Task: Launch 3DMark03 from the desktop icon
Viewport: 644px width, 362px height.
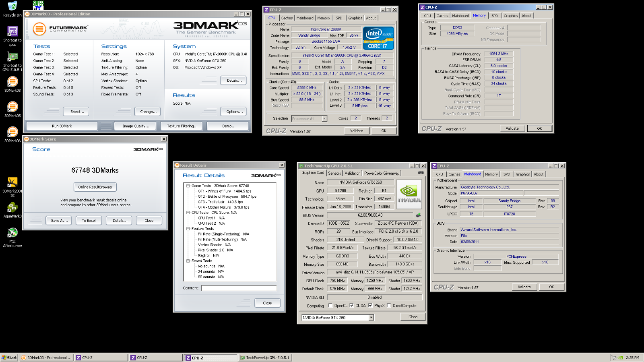Action: (12, 82)
